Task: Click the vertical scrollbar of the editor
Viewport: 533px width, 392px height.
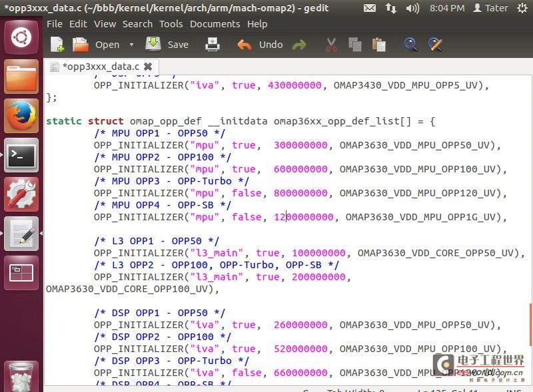Action: (x=530, y=324)
